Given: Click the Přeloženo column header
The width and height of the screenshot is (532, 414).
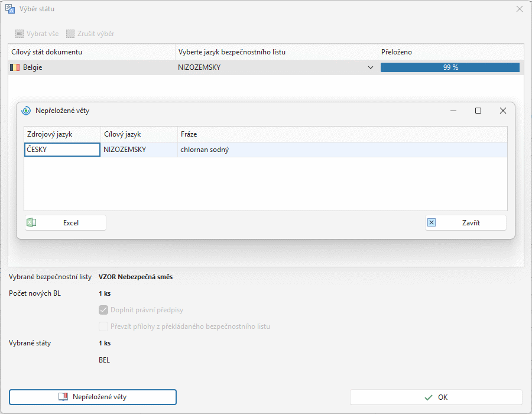Looking at the screenshot, I should pyautogui.click(x=450, y=52).
